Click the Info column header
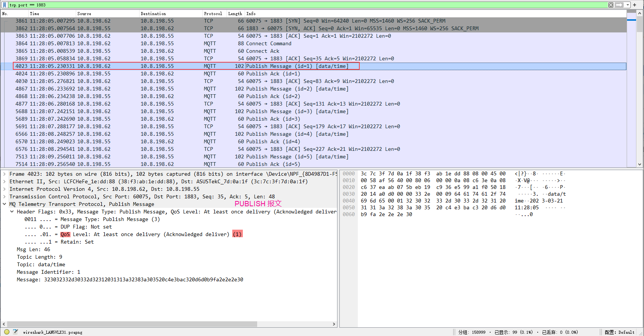644x336 pixels. tap(435, 14)
